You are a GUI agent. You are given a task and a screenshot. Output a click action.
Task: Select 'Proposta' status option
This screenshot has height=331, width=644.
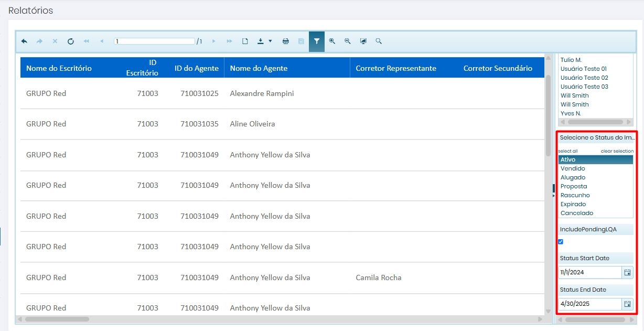point(596,186)
